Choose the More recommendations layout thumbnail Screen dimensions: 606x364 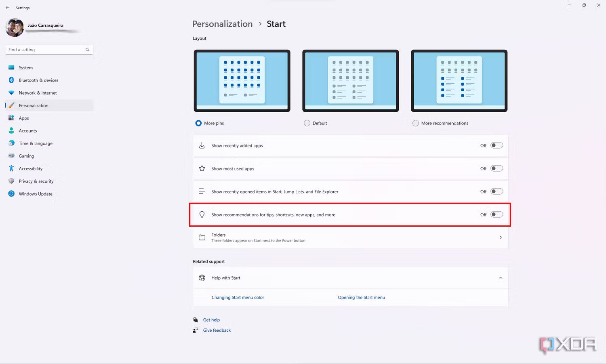(x=459, y=81)
